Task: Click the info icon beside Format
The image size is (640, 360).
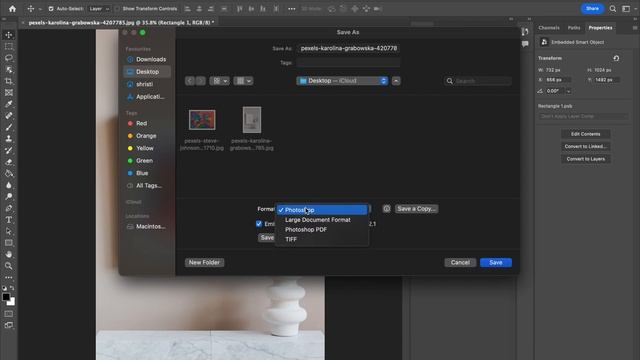Action: pos(387,209)
